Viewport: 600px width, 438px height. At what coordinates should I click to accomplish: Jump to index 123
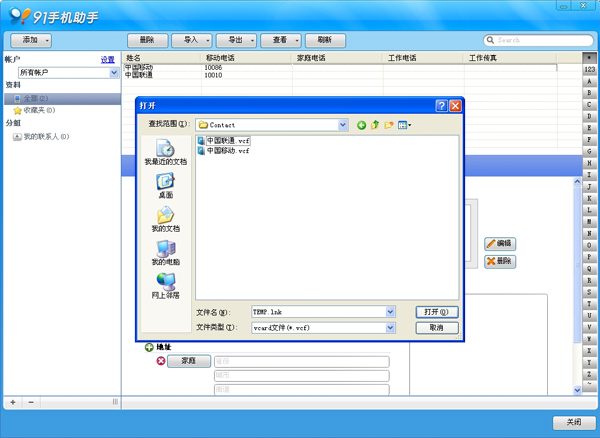[589, 70]
